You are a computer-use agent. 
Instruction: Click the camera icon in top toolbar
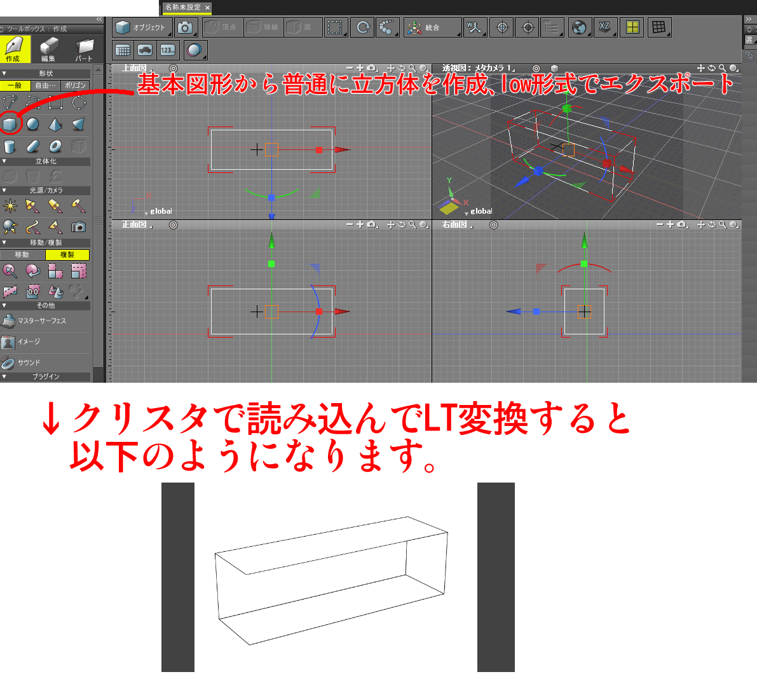185,27
